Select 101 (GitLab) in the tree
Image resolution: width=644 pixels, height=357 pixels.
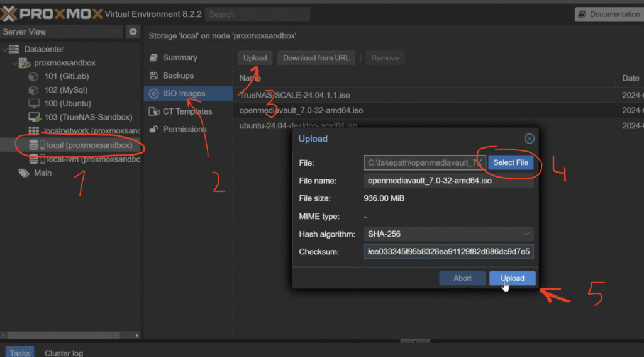click(x=67, y=77)
